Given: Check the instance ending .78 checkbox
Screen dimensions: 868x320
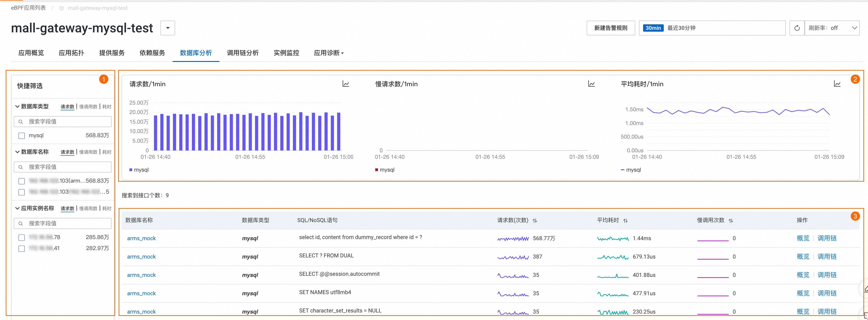Looking at the screenshot, I should (x=22, y=237).
